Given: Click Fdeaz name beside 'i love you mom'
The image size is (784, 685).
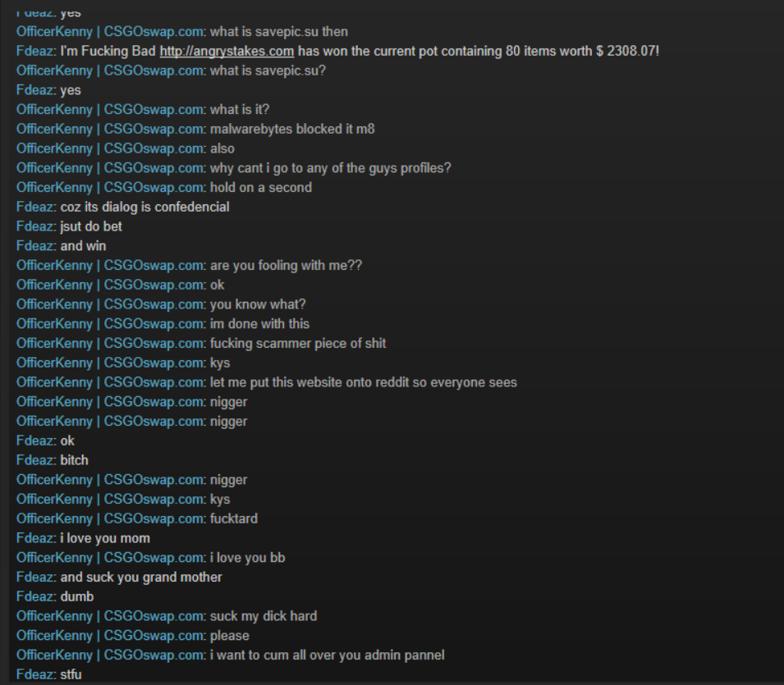Looking at the screenshot, I should pyautogui.click(x=34, y=539).
